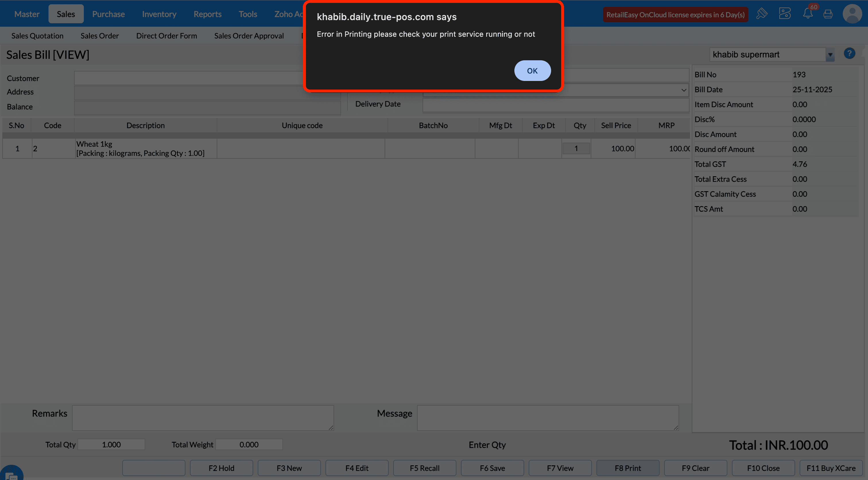Open the theme paintbrush icon
This screenshot has height=480, width=868.
point(762,14)
